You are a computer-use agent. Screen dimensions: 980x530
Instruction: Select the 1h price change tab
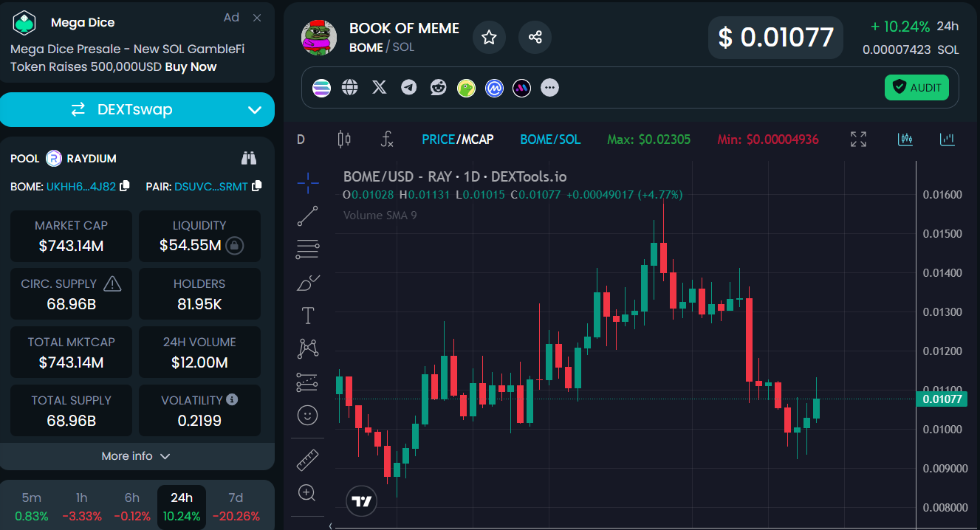tap(82, 507)
